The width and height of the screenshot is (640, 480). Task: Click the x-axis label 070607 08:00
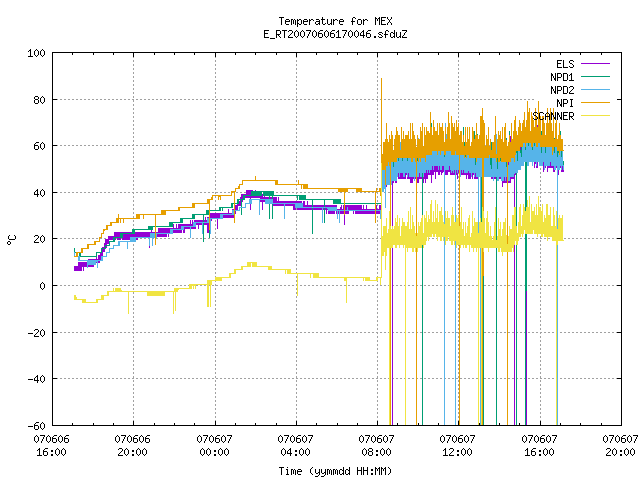click(x=376, y=446)
